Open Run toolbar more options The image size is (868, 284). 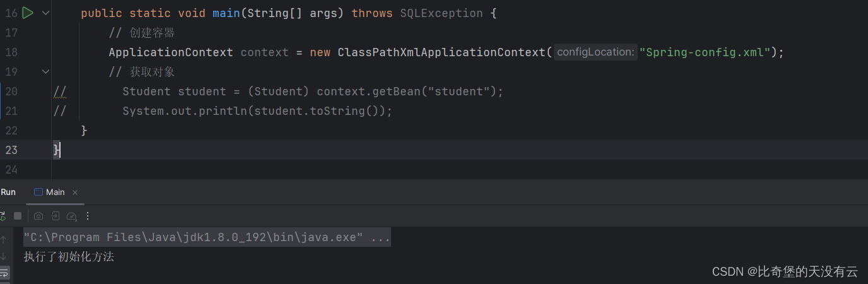point(88,216)
